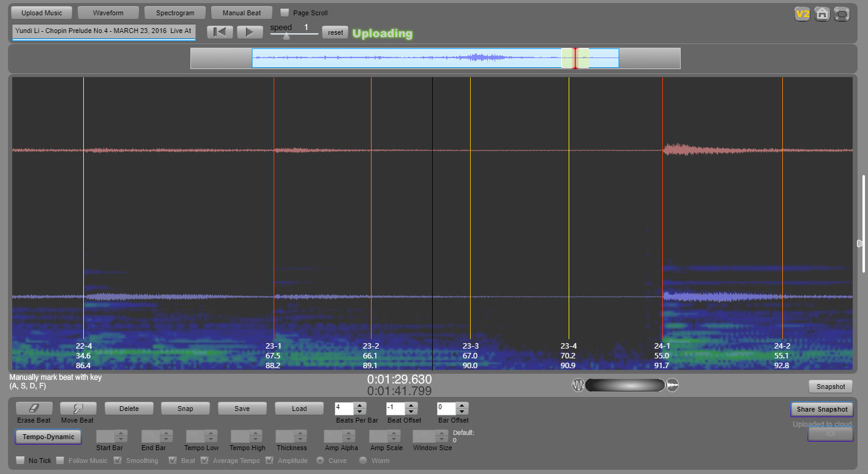Click waveform icon left of gradient bar
The height and width of the screenshot is (474, 868).
[578, 385]
